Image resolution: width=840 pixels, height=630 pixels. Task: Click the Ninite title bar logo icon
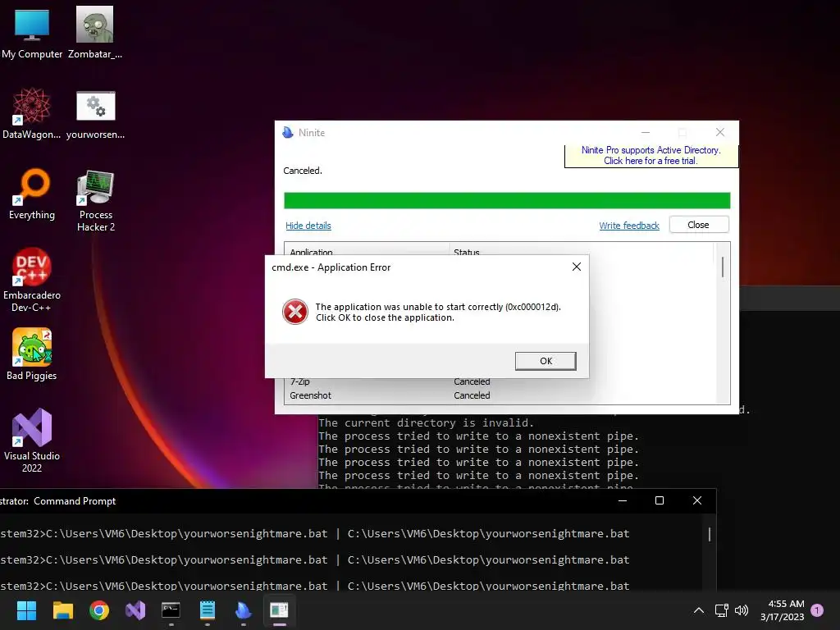288,132
